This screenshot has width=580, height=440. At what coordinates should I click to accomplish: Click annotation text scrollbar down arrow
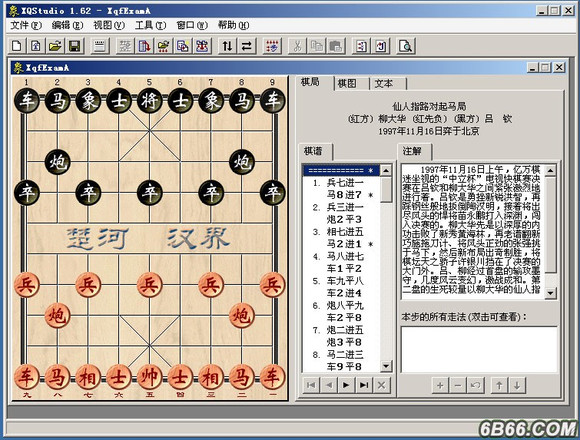click(550, 293)
